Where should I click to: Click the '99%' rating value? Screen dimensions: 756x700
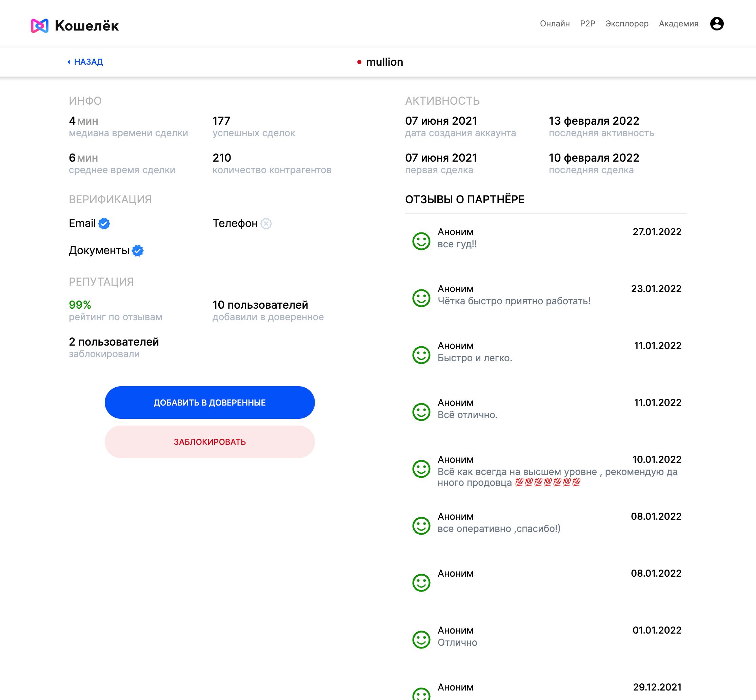coord(80,305)
